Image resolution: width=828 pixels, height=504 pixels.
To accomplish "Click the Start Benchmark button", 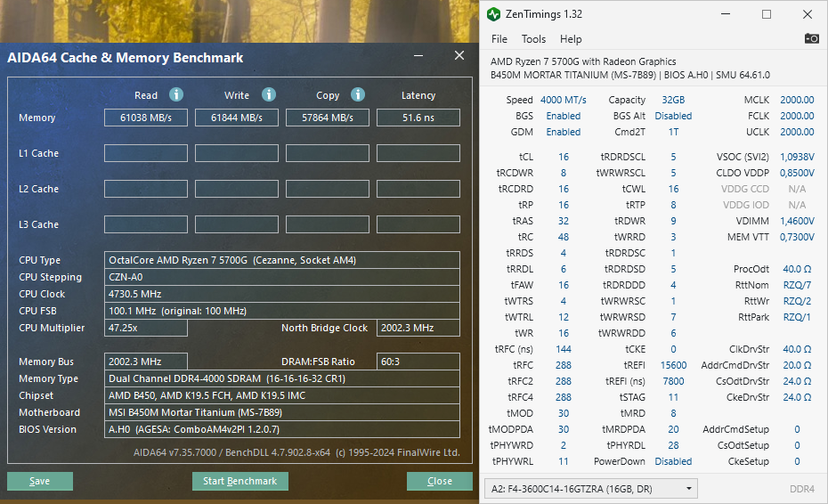I will click(239, 481).
